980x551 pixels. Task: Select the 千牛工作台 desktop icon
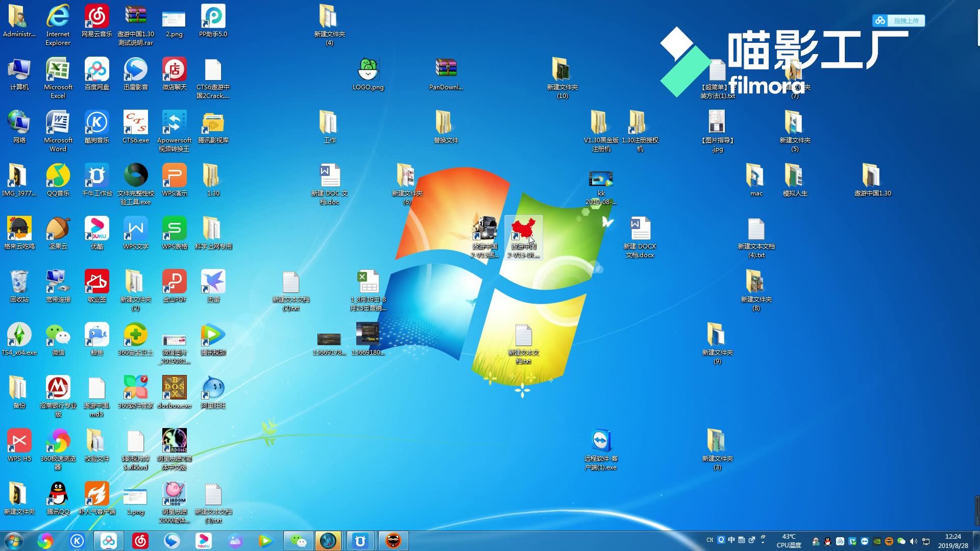pyautogui.click(x=96, y=180)
